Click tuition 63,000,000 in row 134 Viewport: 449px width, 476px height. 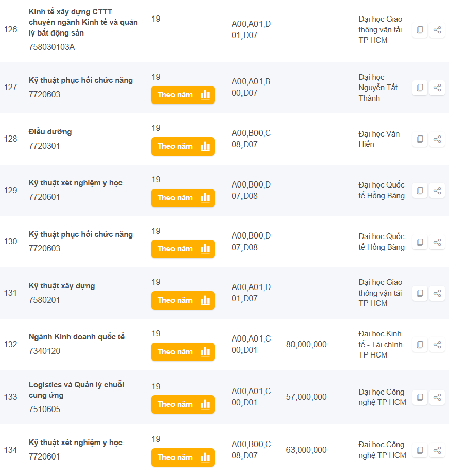306,450
